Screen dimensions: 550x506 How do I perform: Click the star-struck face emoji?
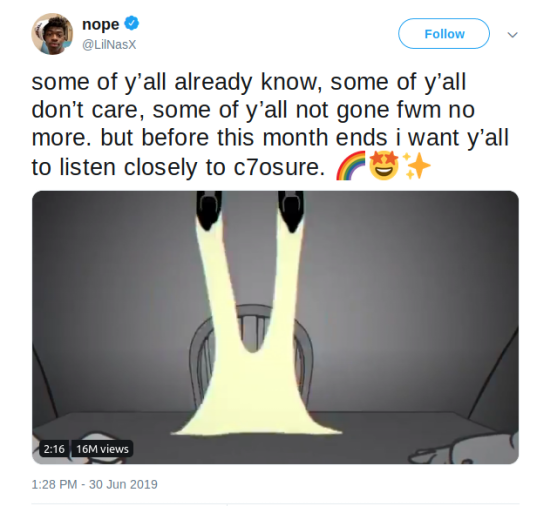[384, 166]
